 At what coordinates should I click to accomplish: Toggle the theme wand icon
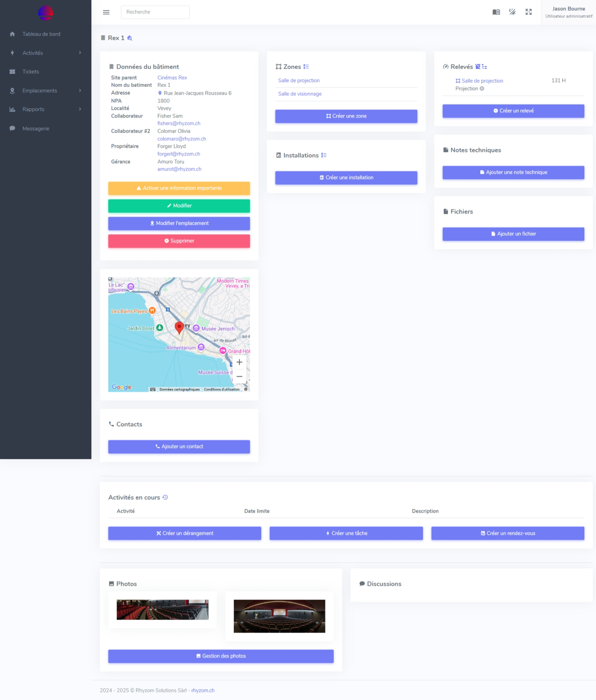pos(512,12)
